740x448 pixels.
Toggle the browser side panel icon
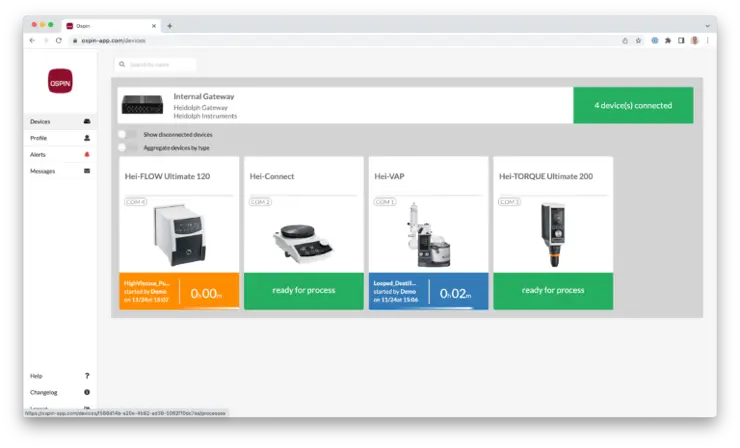(681, 41)
